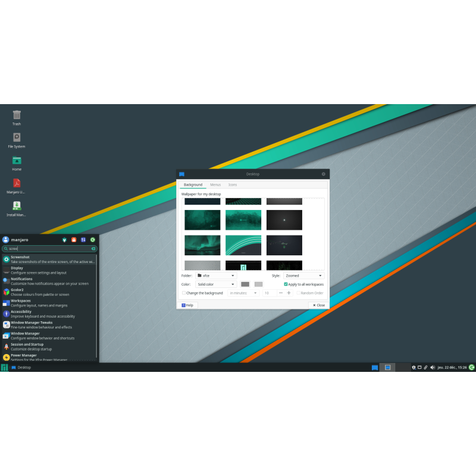The width and height of the screenshot is (476, 476).
Task: Switch to the Icons tab
Action: (232, 184)
